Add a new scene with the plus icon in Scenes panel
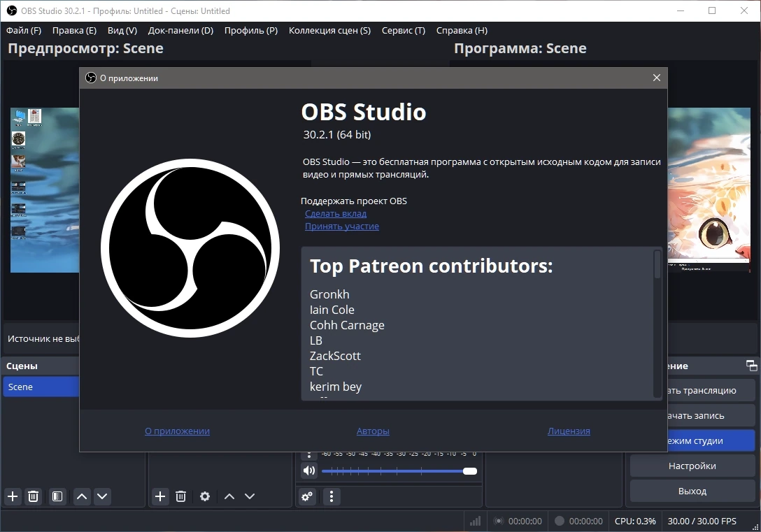Screen dimensions: 761x532 pyautogui.click(x=13, y=496)
